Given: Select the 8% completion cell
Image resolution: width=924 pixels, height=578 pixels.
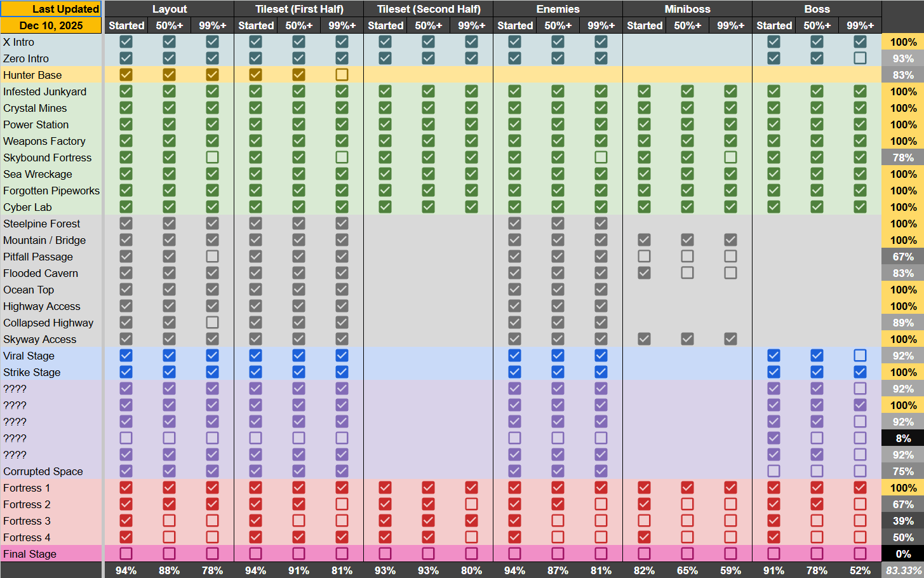Looking at the screenshot, I should (903, 438).
